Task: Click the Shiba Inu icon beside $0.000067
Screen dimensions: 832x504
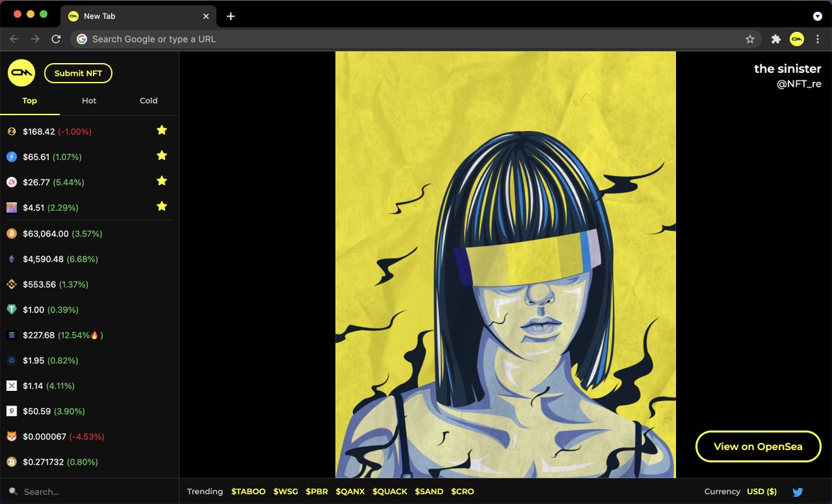Action: 11,437
